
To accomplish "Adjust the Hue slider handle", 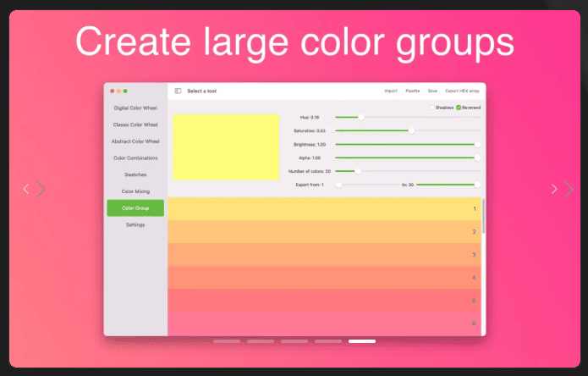I will 361,118.
